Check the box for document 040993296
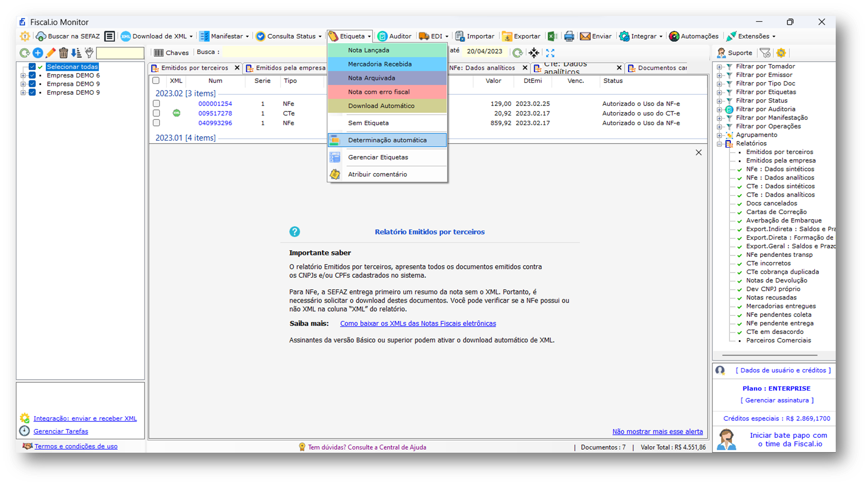Image resolution: width=868 pixels, height=485 pixels. pos(156,123)
